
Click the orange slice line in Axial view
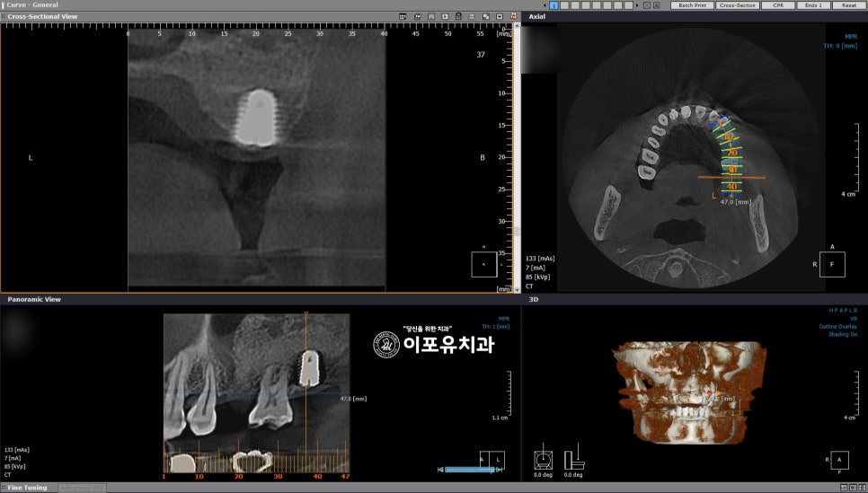tap(731, 178)
